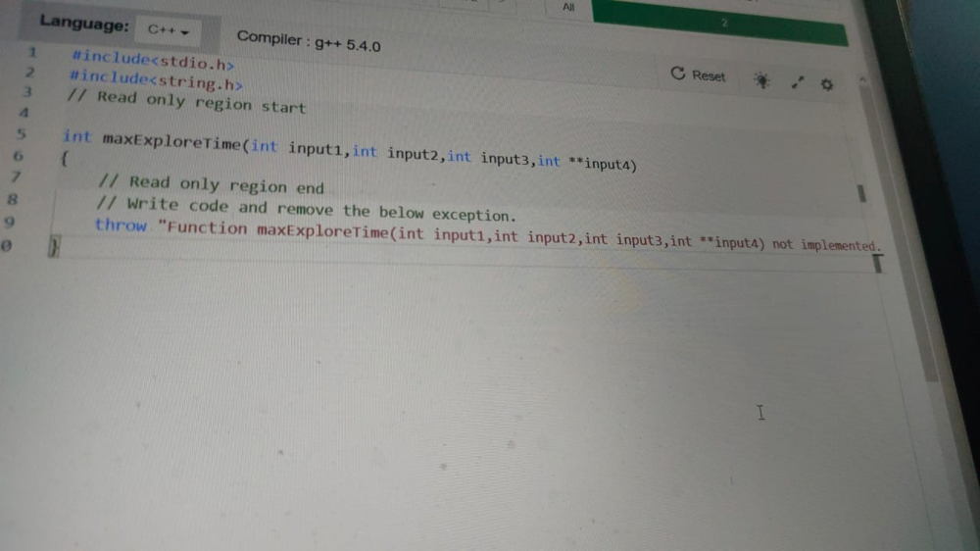
Task: Place cursor on the throw statement line
Action: click(x=487, y=234)
